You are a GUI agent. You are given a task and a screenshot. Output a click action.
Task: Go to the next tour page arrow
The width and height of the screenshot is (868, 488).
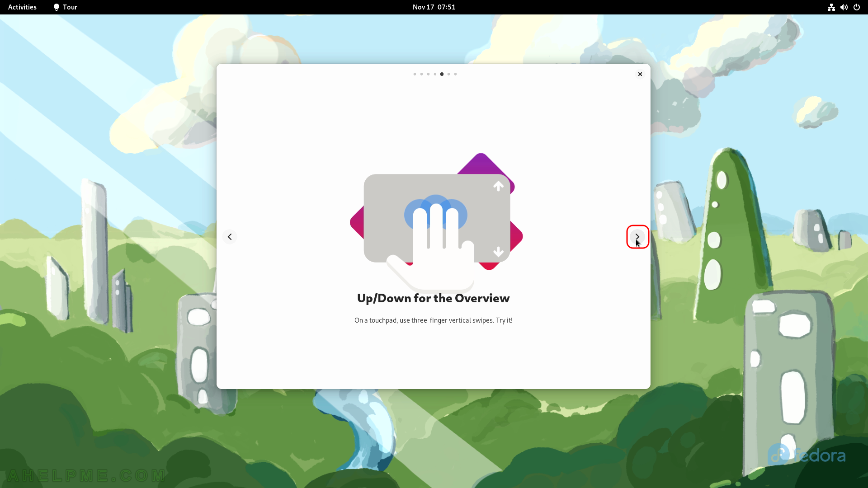click(x=637, y=237)
